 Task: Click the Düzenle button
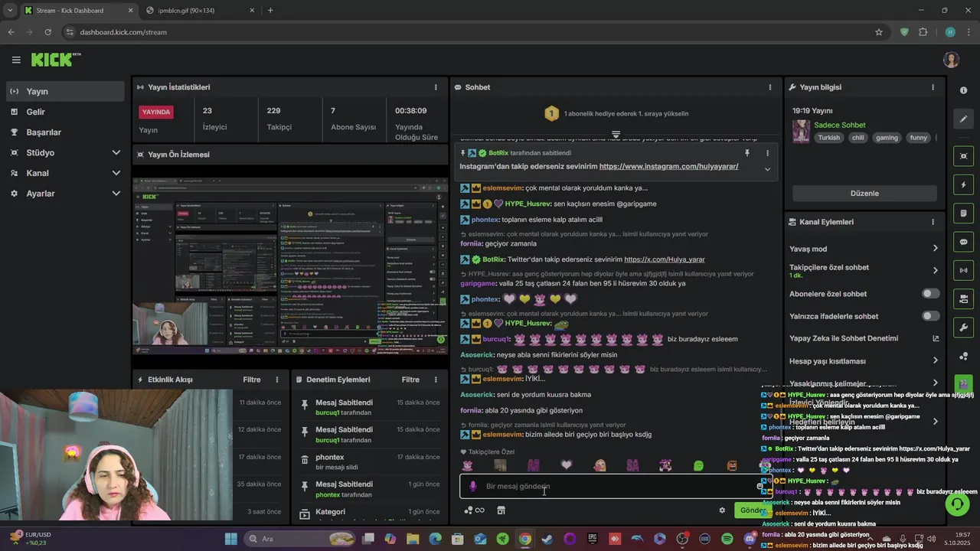click(864, 194)
